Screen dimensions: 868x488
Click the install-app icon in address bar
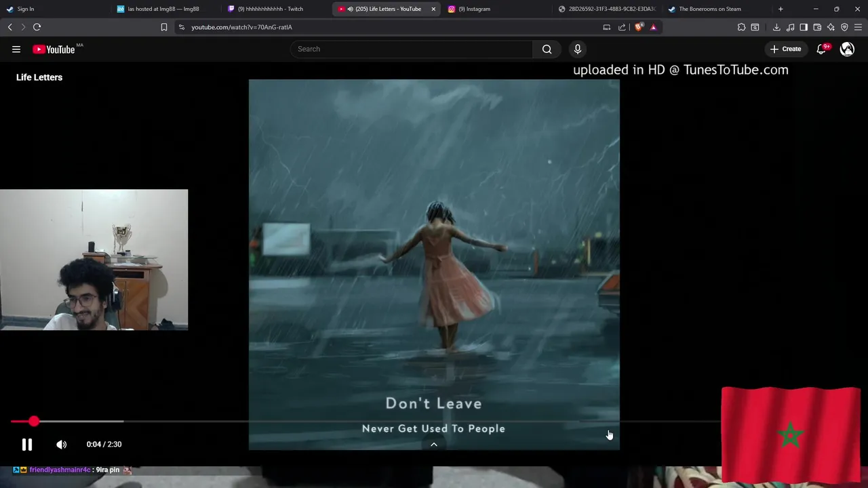click(607, 27)
